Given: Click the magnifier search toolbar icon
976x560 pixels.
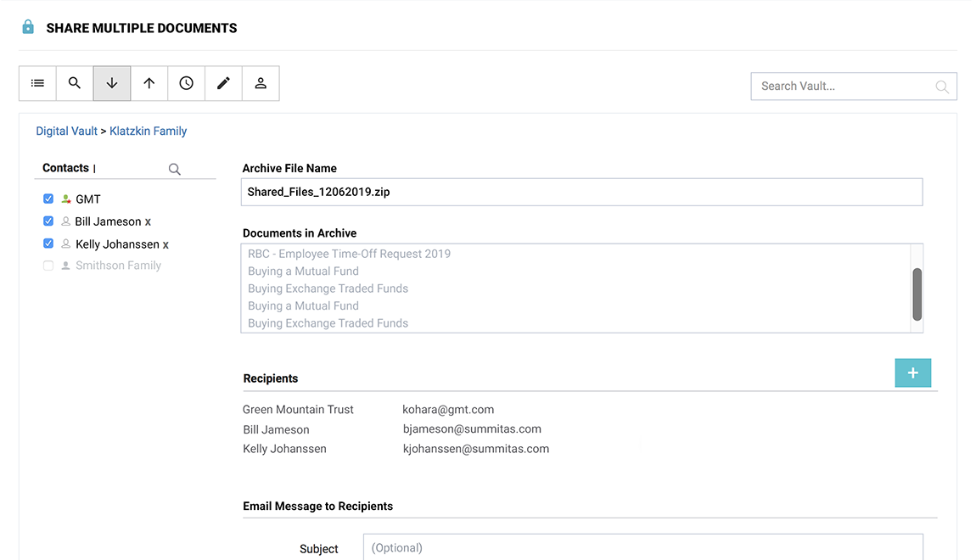Looking at the screenshot, I should click(x=75, y=83).
